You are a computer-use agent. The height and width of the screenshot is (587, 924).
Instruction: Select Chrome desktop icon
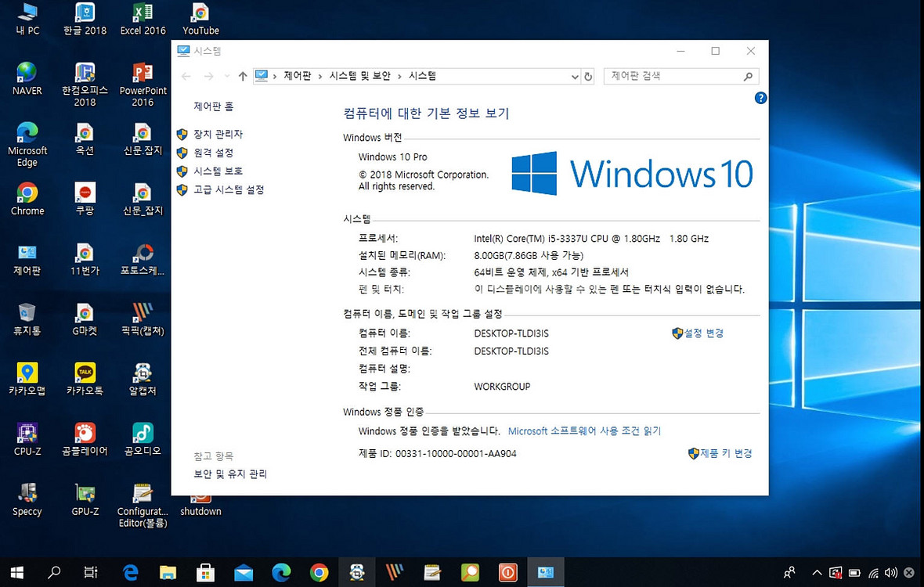click(27, 199)
